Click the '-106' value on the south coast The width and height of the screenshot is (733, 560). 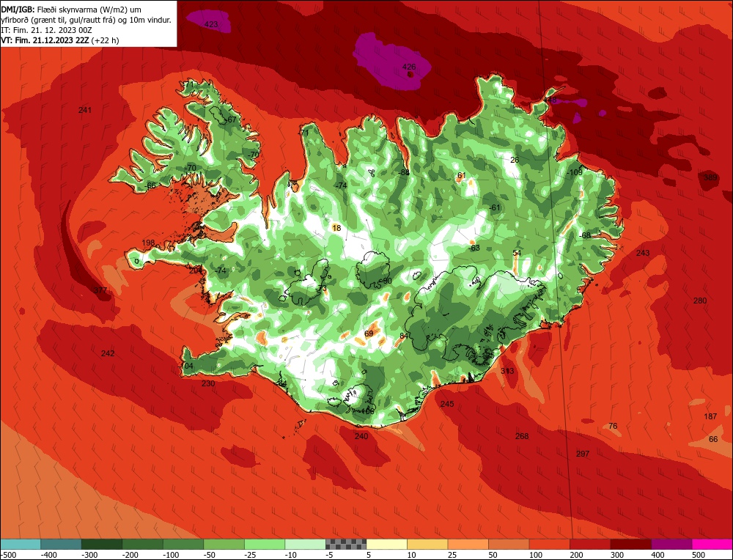(x=367, y=412)
